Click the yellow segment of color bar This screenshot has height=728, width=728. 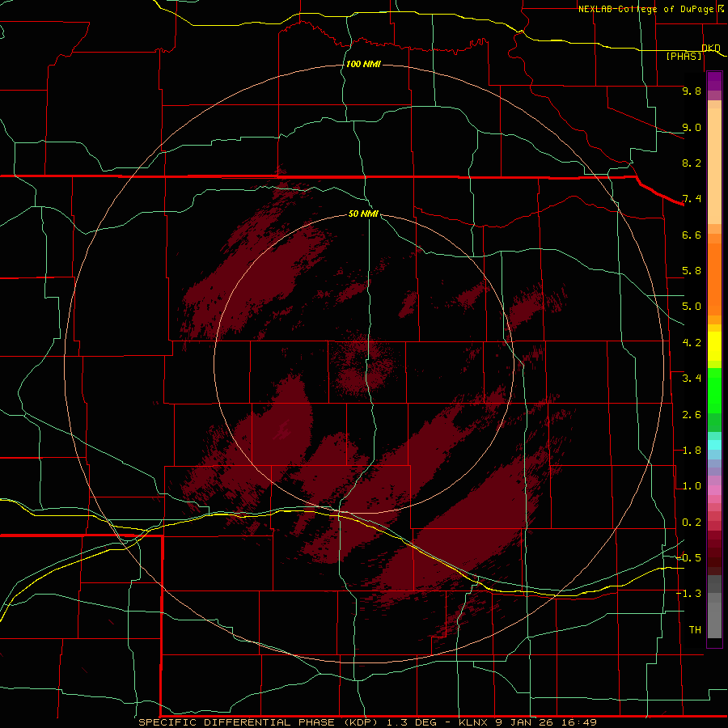click(x=714, y=346)
